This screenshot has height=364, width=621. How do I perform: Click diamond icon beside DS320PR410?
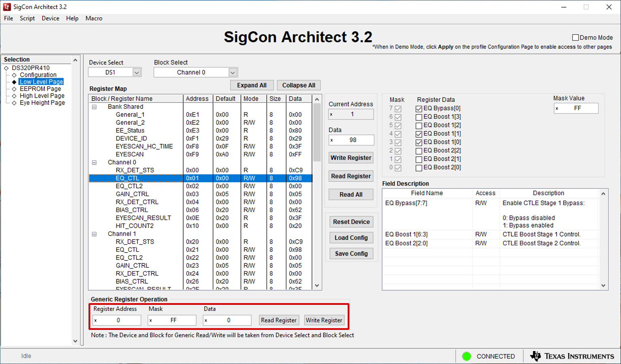pos(6,68)
